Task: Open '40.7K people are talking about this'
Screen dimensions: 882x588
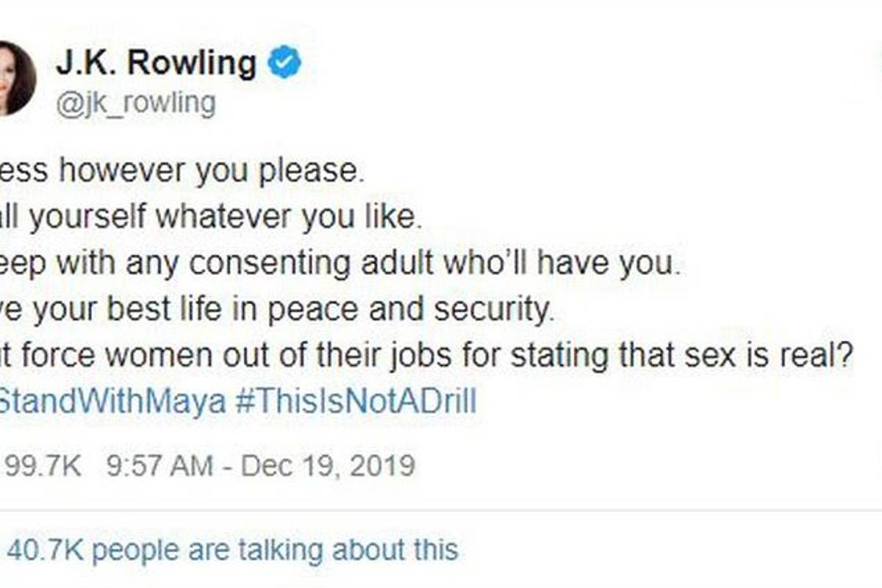Action: [232, 550]
